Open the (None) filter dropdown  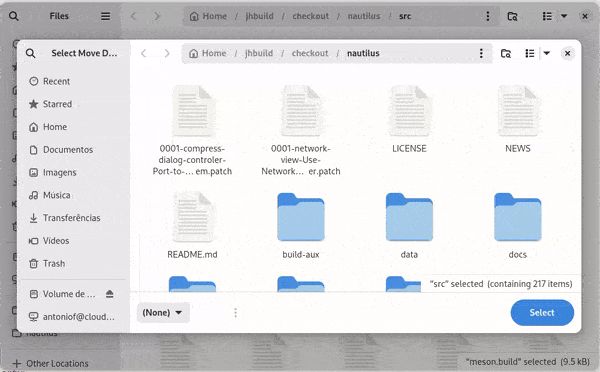coord(163,313)
